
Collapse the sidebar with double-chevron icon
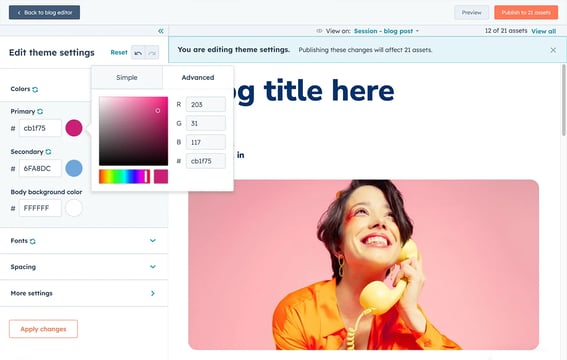[161, 31]
